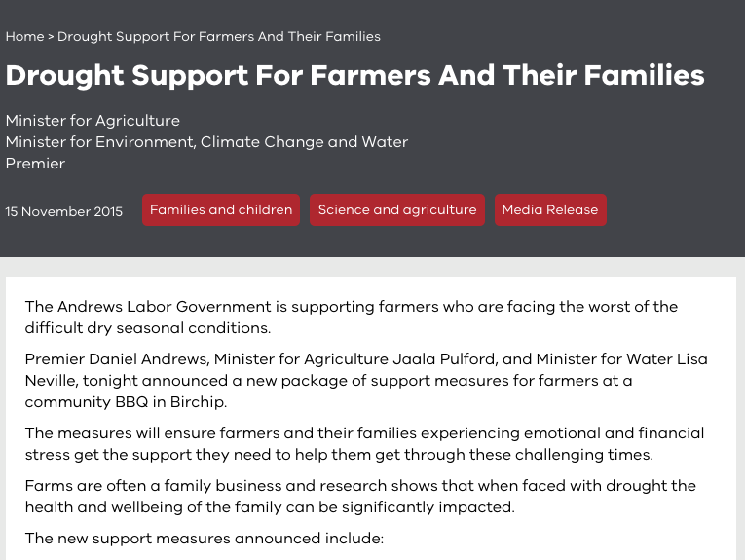Click the Minister for Agriculture line
This screenshot has height=560, width=745.
click(93, 121)
